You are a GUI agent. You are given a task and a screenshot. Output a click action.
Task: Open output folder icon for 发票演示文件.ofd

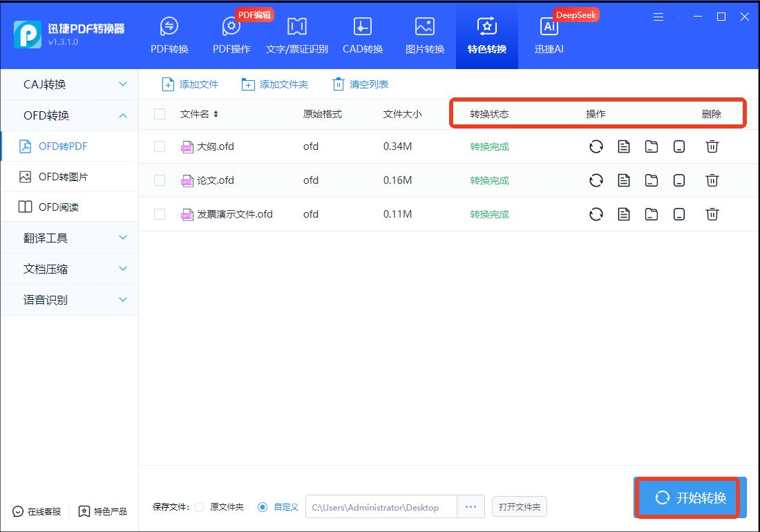pos(652,214)
